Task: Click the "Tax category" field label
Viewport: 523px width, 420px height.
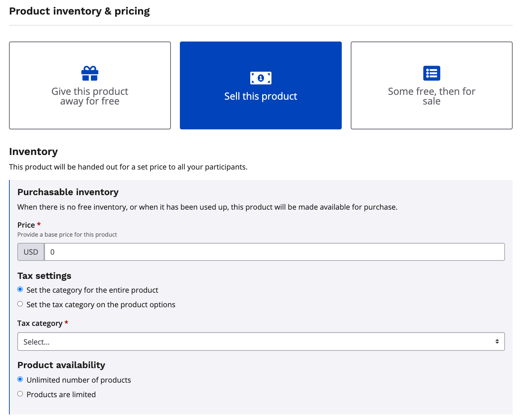Action: [40, 323]
